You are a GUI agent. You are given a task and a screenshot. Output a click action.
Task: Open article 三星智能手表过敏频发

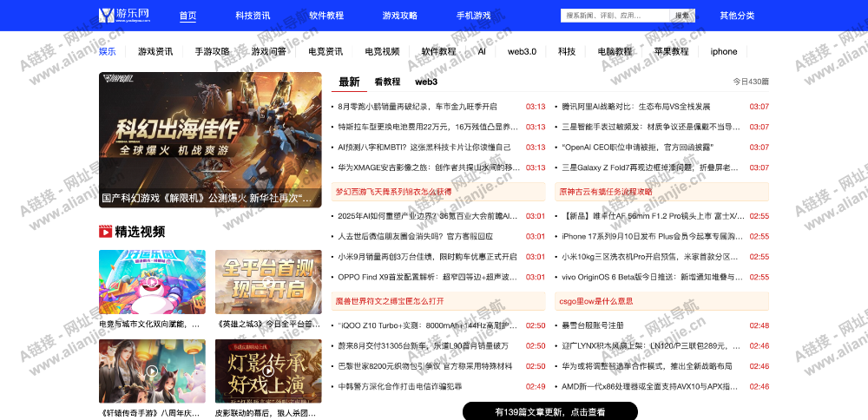[651, 127]
